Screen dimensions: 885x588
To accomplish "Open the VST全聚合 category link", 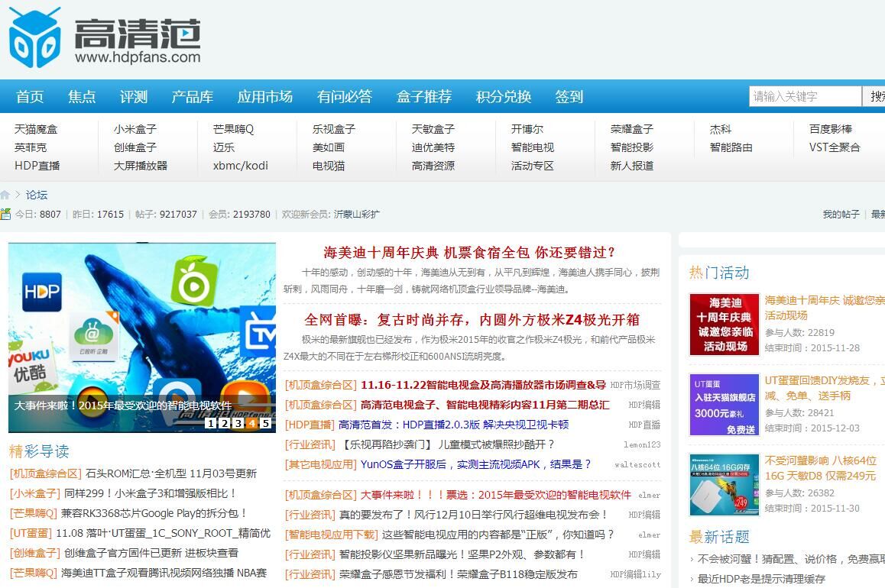I will coord(835,147).
